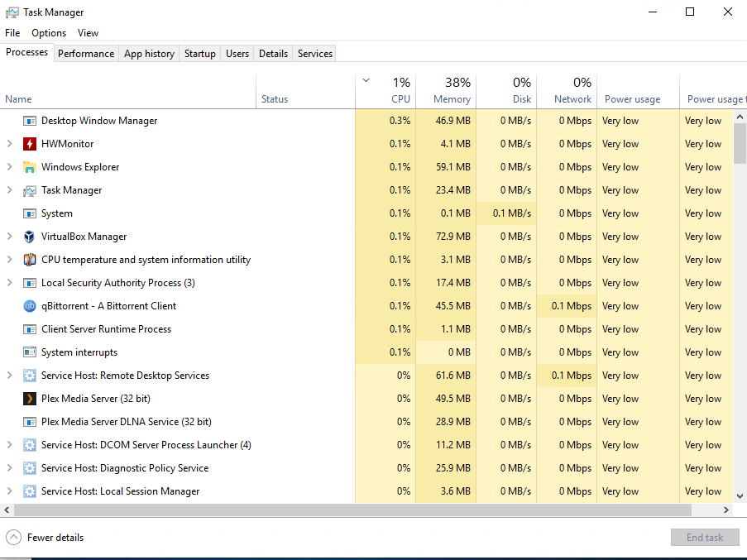Image resolution: width=747 pixels, height=560 pixels.
Task: Sort processes by CPU column header
Action: [385, 92]
